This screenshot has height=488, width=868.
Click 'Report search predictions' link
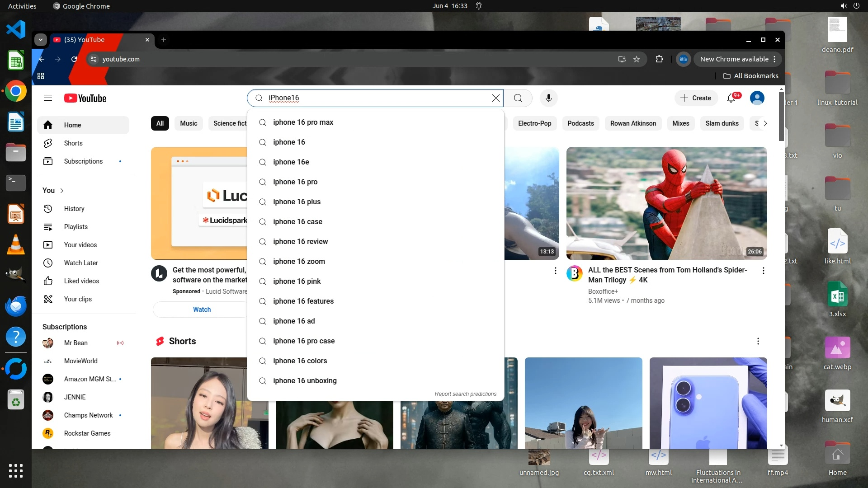(x=465, y=394)
